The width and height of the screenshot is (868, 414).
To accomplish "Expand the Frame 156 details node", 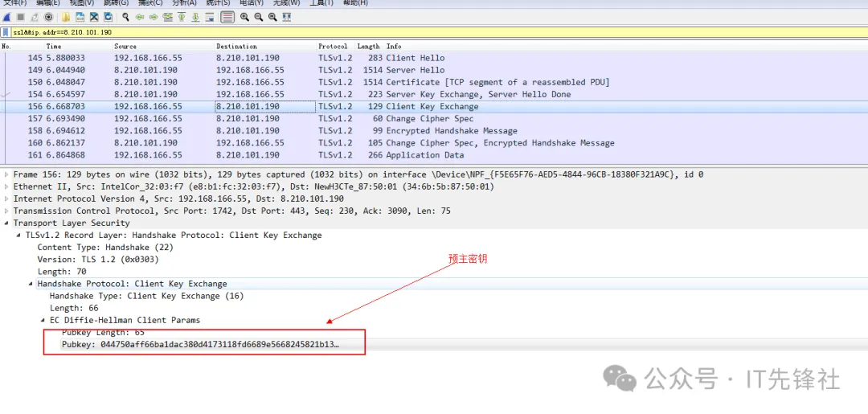I will (x=6, y=175).
